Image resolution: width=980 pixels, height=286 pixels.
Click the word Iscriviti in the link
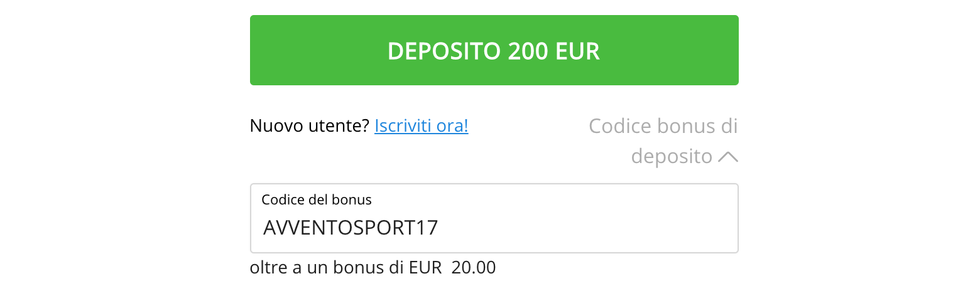coord(401,126)
